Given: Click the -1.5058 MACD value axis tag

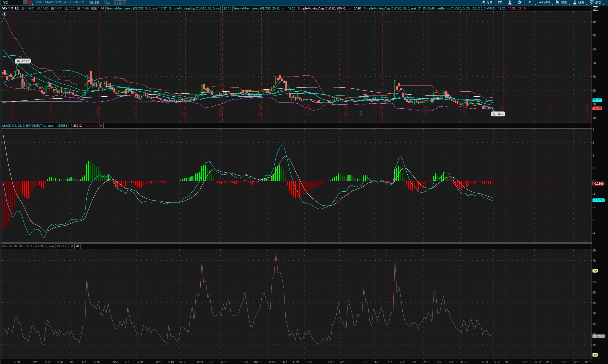Looking at the screenshot, I should click(x=599, y=200).
